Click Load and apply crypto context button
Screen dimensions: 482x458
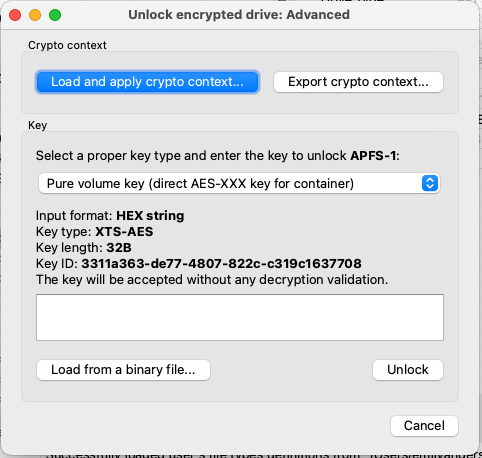[x=147, y=82]
